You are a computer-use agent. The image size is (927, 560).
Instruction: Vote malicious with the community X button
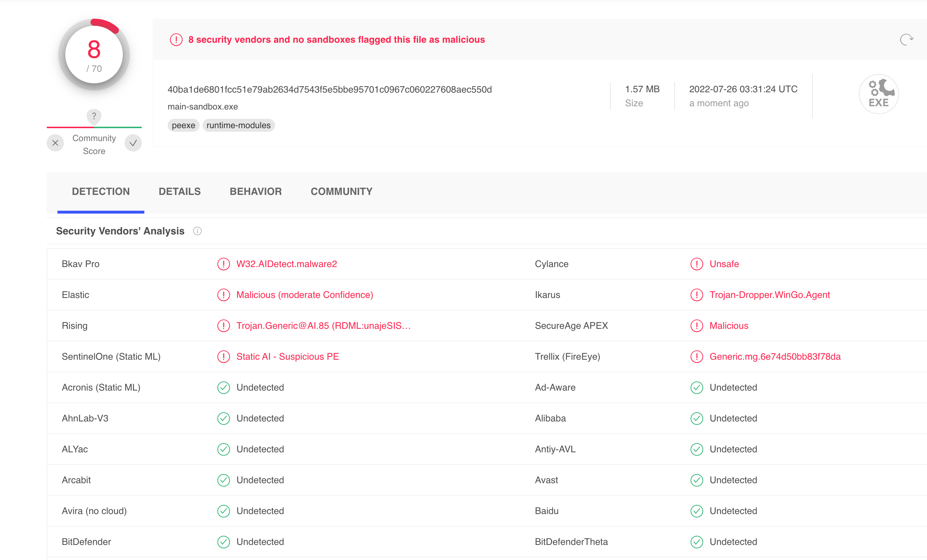tap(55, 143)
